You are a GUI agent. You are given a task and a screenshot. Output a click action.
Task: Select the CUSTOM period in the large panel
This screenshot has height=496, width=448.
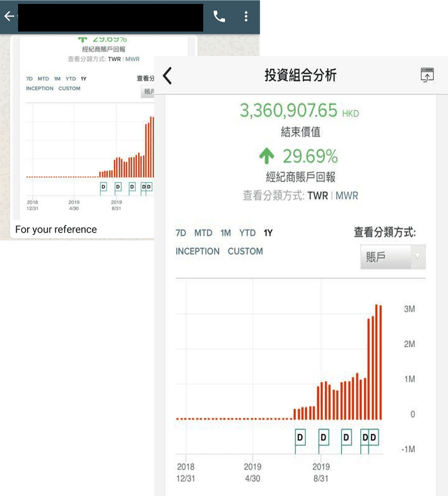point(245,251)
